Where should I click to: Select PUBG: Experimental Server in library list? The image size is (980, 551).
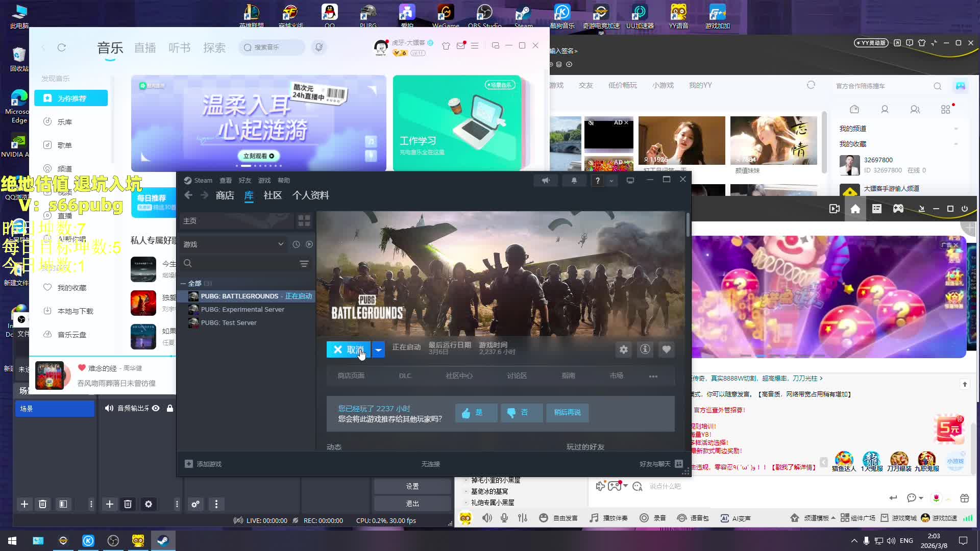(x=242, y=309)
